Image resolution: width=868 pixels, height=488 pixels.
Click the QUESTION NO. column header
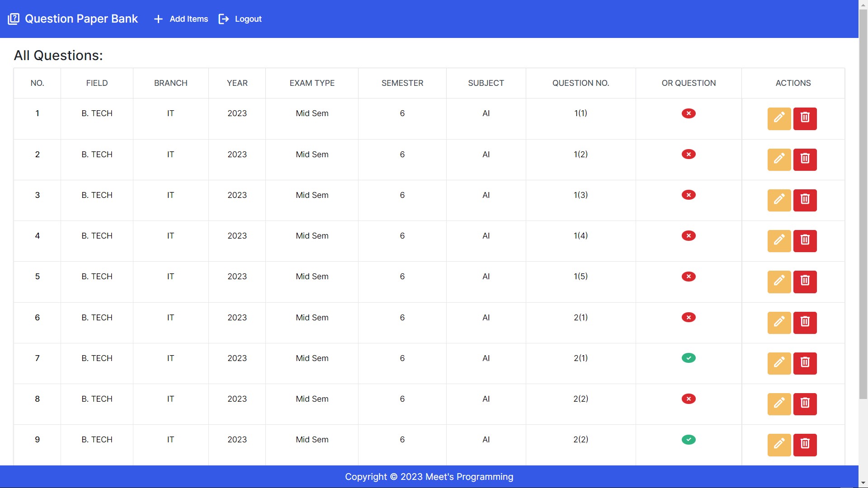point(580,83)
